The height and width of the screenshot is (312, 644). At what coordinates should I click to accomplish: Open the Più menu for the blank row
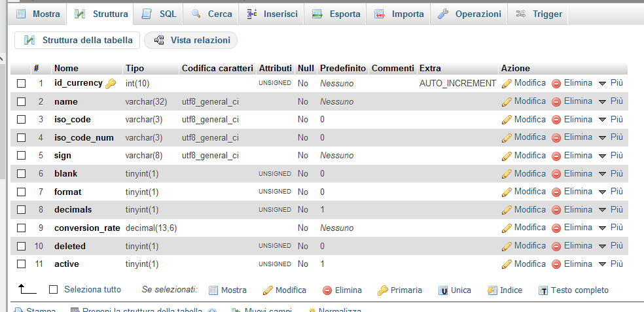click(610, 173)
